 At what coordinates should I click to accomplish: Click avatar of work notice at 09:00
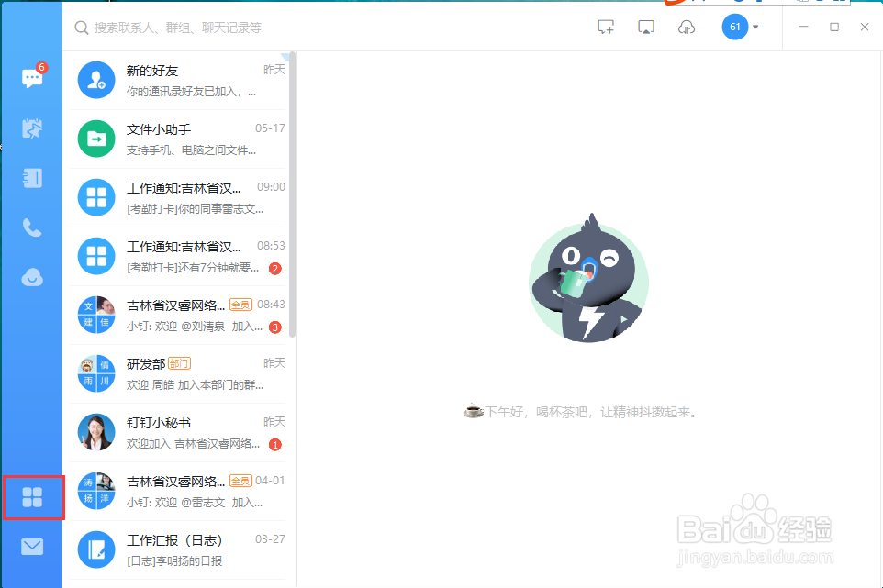click(x=96, y=197)
